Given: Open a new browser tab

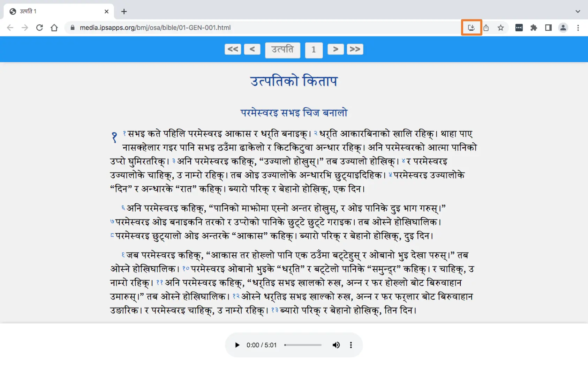Looking at the screenshot, I should coord(124,12).
